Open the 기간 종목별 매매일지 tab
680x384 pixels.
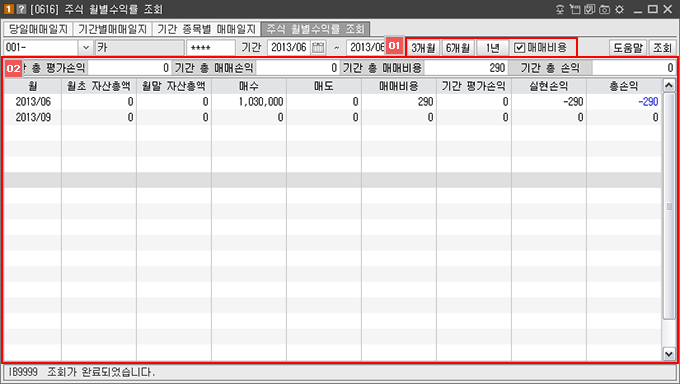pyautogui.click(x=206, y=29)
